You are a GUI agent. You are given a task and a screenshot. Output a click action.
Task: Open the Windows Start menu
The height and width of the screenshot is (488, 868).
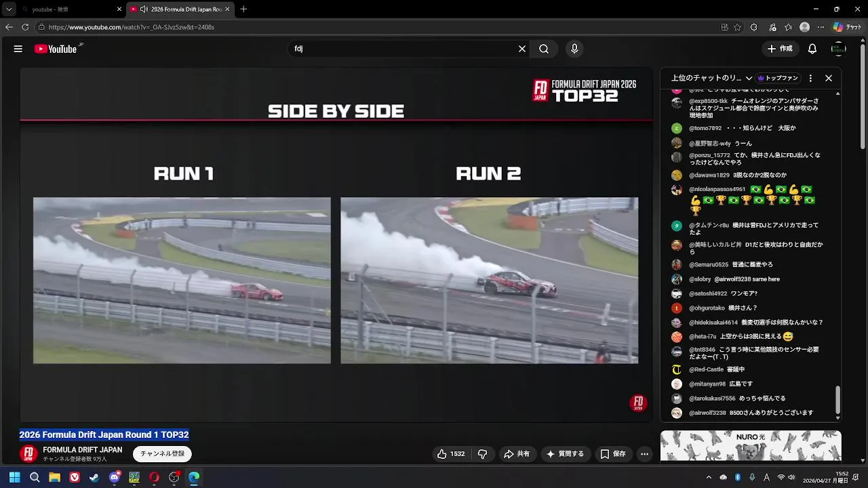tap(14, 477)
